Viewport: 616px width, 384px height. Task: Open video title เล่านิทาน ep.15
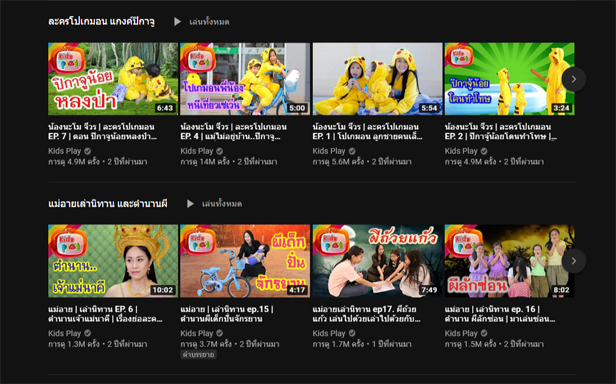tap(227, 314)
